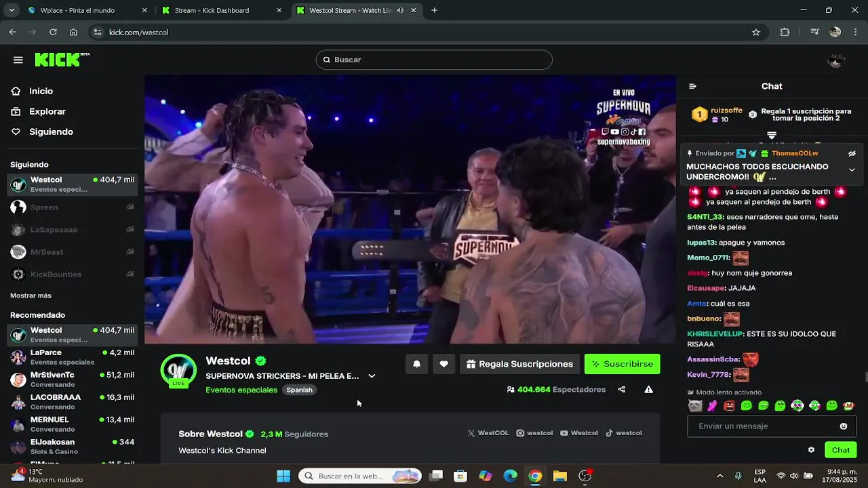868x488 pixels.
Task: Click the Spanish language tag
Action: point(299,390)
